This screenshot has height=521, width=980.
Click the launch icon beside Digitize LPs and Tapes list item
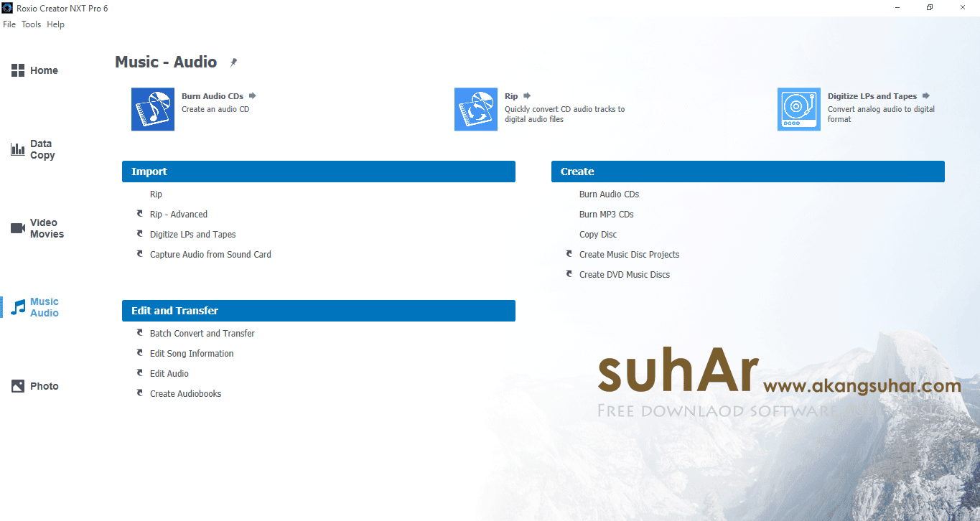tap(140, 234)
